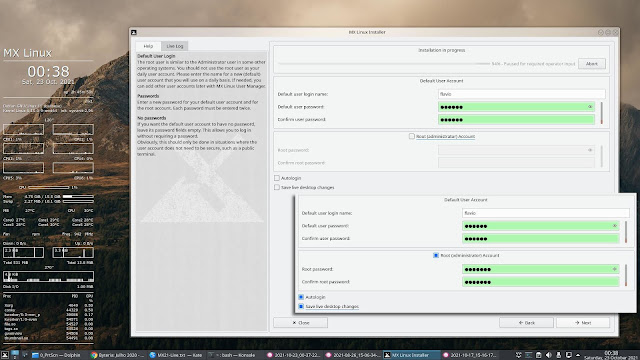Switch to the Chrome browser task
Image resolution: width=640 pixels, height=360 pixels.
117,355
